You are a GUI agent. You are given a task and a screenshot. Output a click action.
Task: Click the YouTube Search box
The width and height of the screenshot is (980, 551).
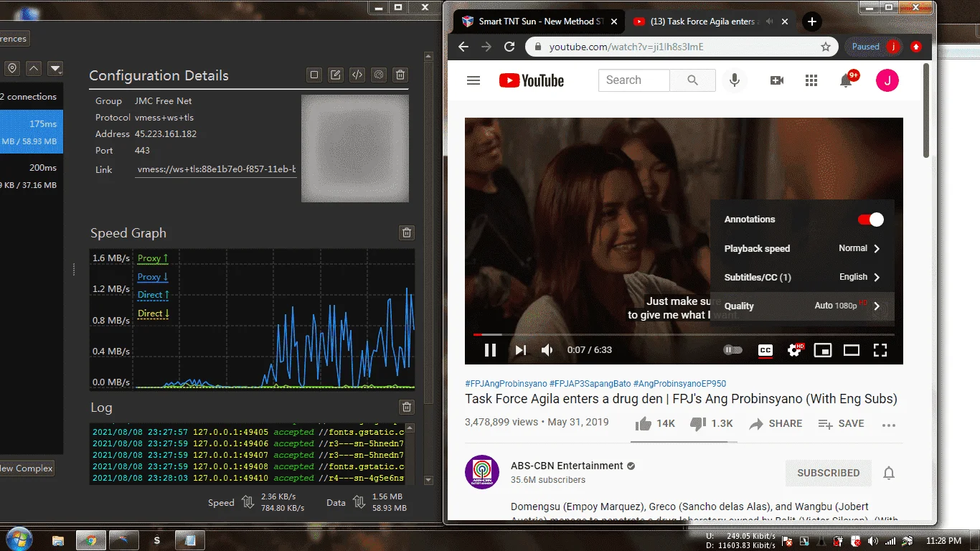(x=634, y=80)
